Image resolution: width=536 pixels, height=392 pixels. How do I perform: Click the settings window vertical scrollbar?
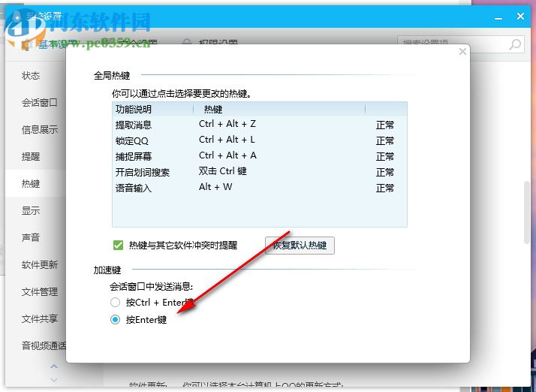(527, 212)
